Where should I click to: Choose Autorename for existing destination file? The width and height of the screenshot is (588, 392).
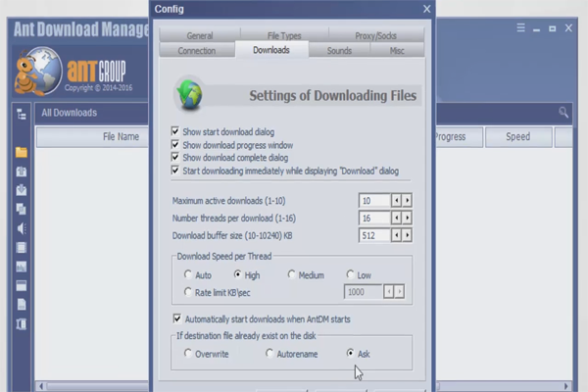269,354
